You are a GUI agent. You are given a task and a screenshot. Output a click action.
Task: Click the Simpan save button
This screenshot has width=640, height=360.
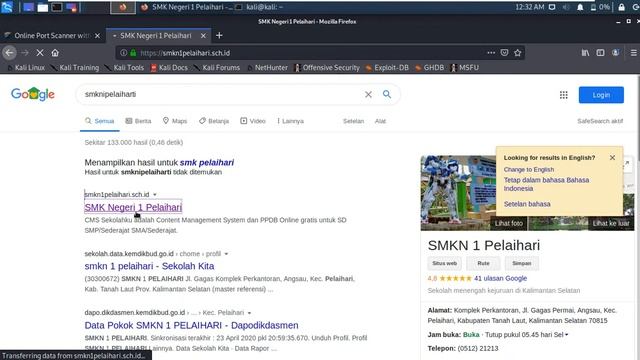[522, 263]
